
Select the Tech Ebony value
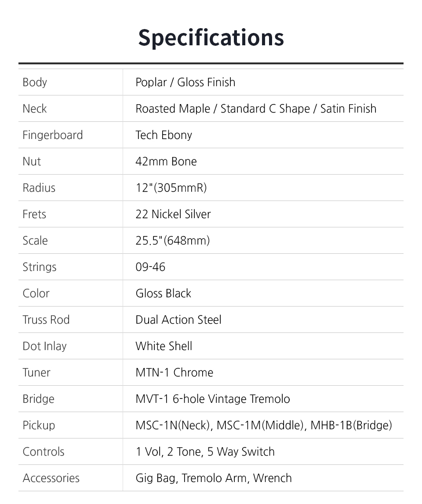coord(164,135)
